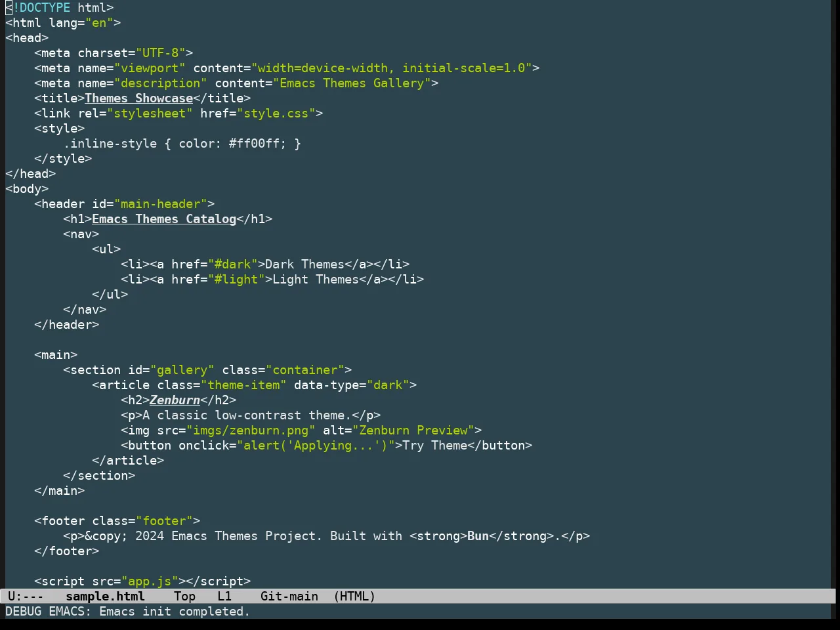Click the "app.js" script src value
Viewport: 840px width, 630px height.
pyautogui.click(x=150, y=581)
